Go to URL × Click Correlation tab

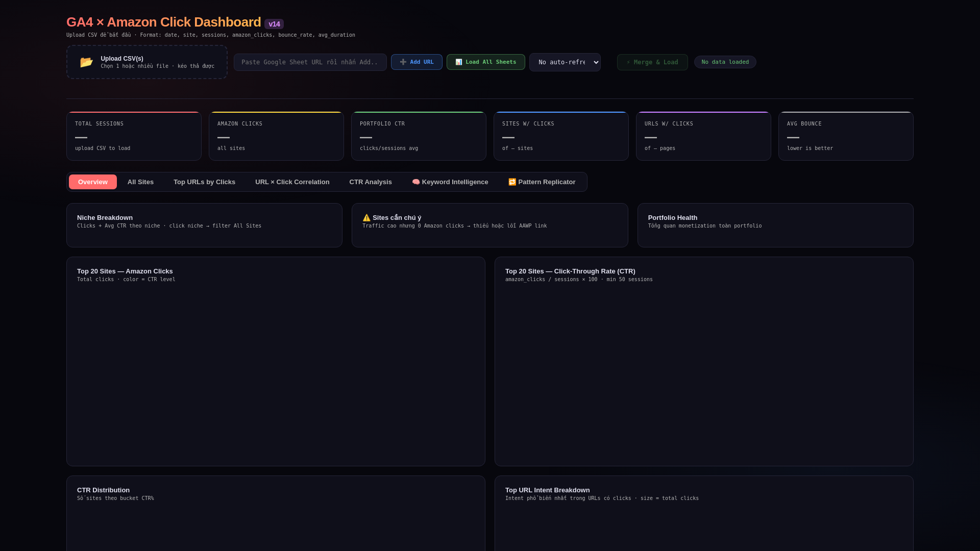pos(292,182)
